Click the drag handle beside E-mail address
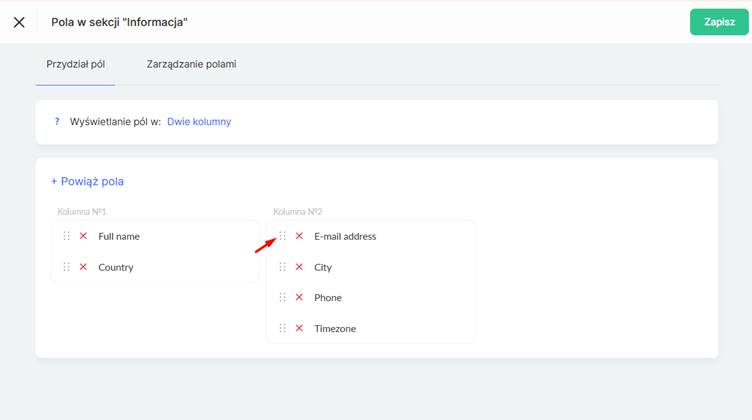Image resolution: width=752 pixels, height=420 pixels. [282, 236]
